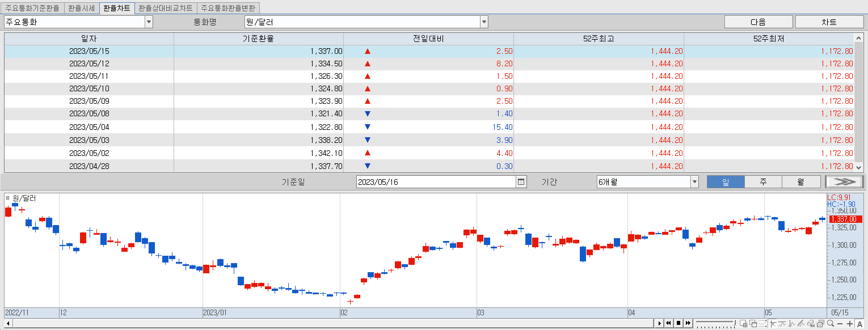The width and height of the screenshot is (868, 330).
Task: Select the 2023/05/04 date cell
Action: click(89, 127)
